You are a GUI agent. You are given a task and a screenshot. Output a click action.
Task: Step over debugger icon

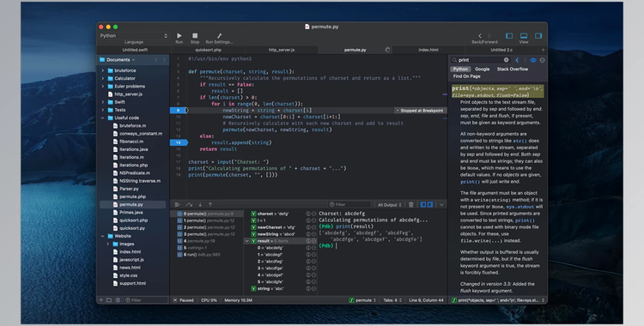click(x=189, y=204)
